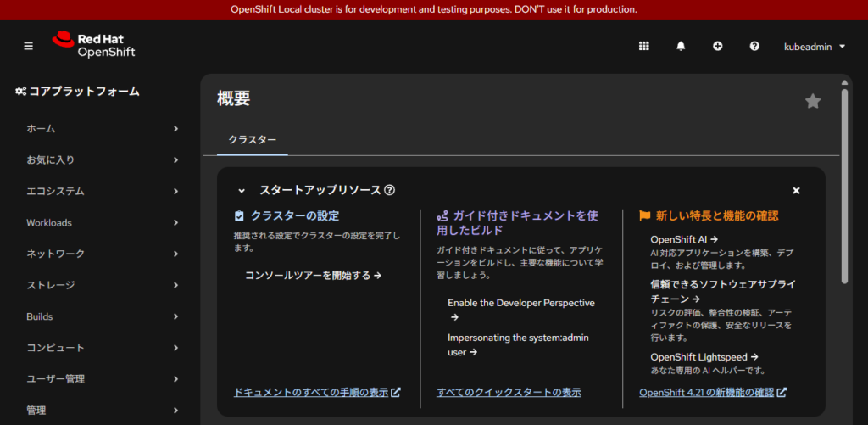Open the kubeadmin user dropdown
Viewport: 868px width, 425px height.
pyautogui.click(x=814, y=46)
